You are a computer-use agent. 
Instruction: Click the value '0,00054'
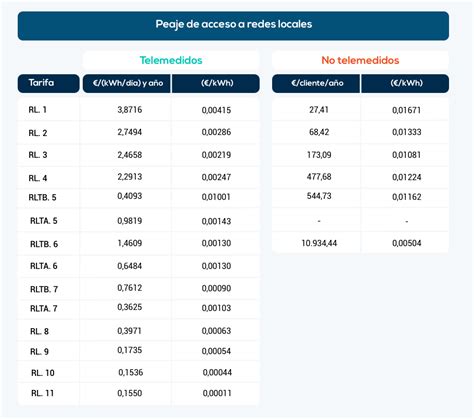[x=216, y=351]
